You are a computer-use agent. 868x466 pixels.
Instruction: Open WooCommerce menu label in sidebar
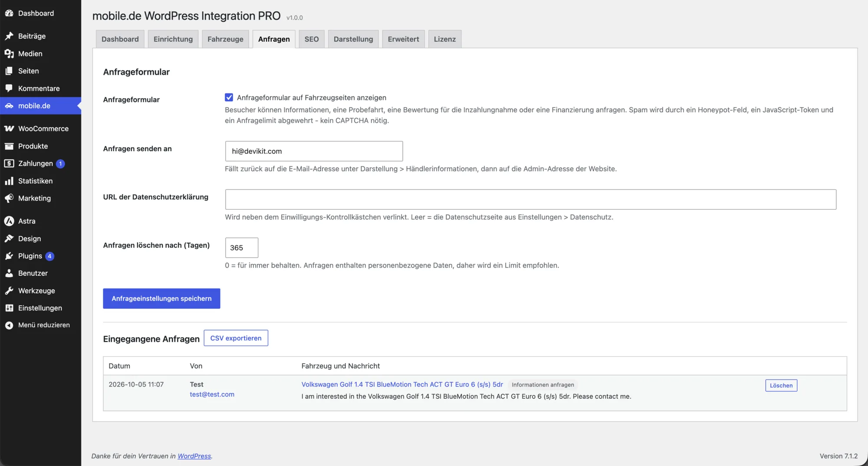click(x=43, y=129)
